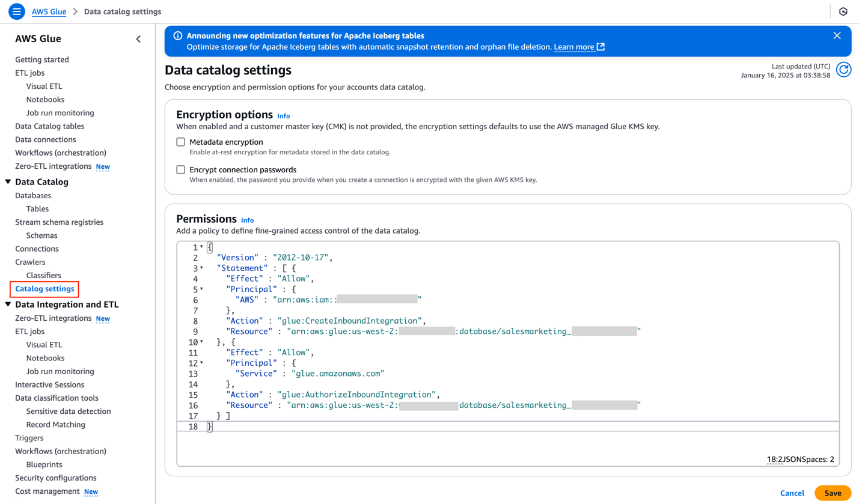Click the Data catalog settings page heading
Image resolution: width=859 pixels, height=504 pixels.
[x=228, y=70]
